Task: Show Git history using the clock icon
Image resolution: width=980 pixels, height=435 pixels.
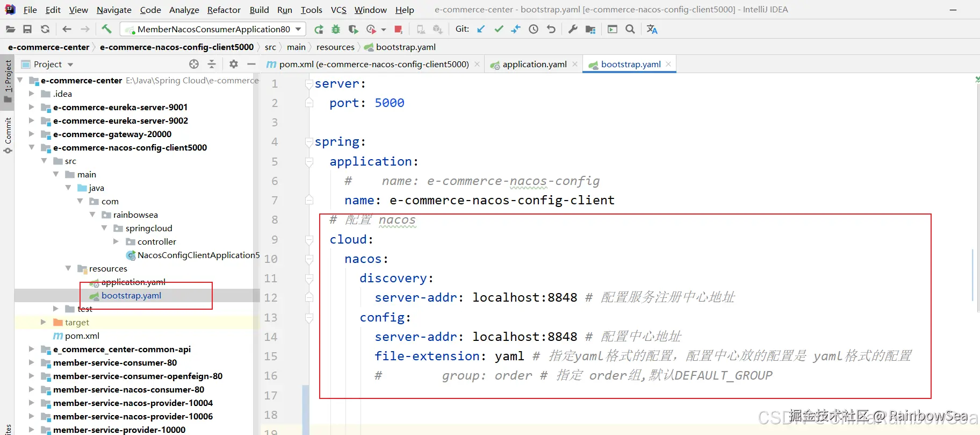Action: [534, 29]
